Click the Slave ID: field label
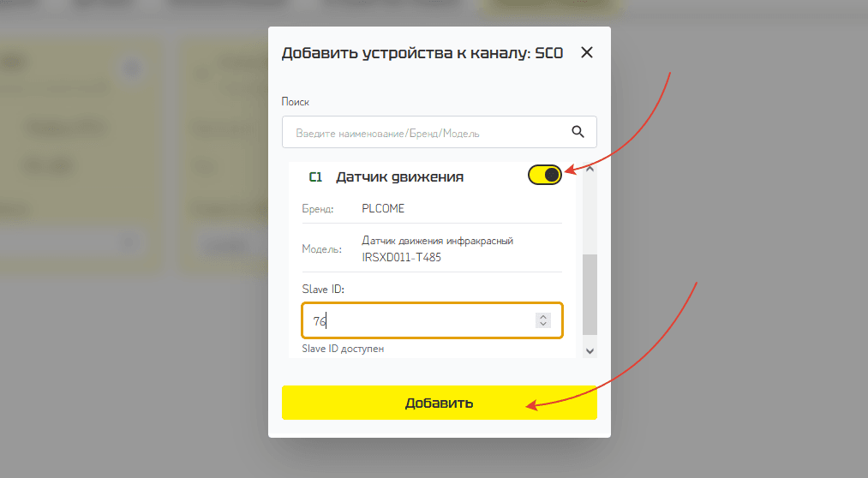 (x=322, y=290)
